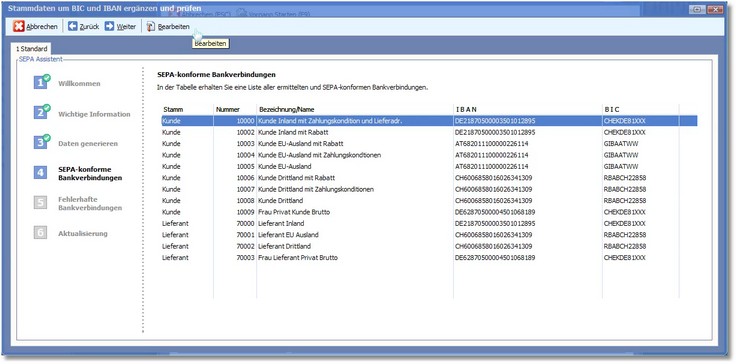Select row 10002 Kunde Inland mit Rabatt

pyautogui.click(x=429, y=132)
